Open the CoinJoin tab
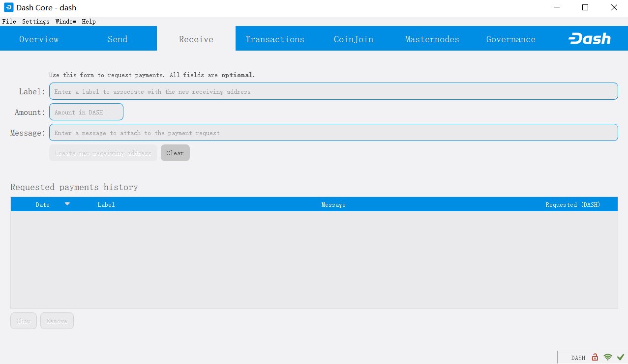The height and width of the screenshot is (364, 628). [354, 39]
